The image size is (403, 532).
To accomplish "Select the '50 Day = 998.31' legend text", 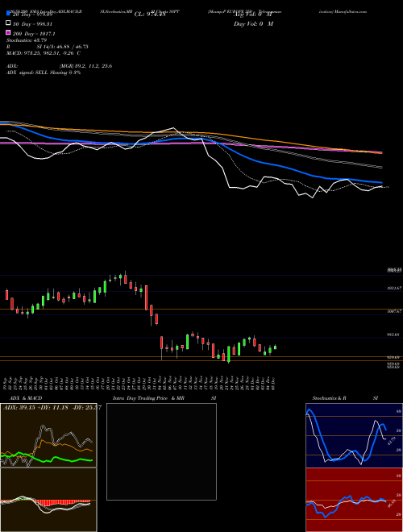I will (32, 24).
